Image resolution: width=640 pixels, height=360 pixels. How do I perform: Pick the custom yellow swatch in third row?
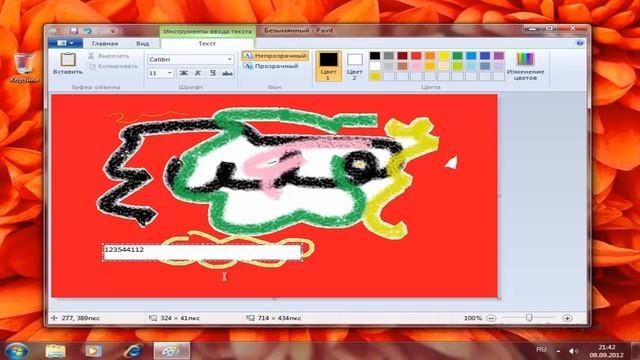(375, 76)
